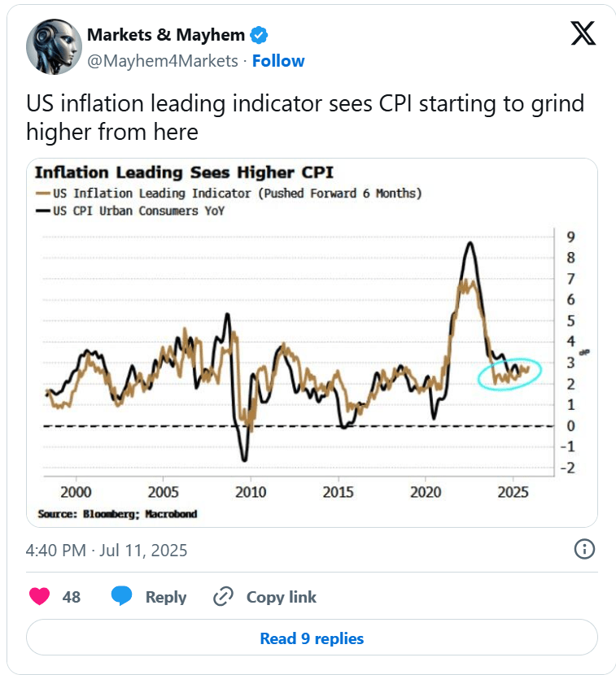Click the pink heart like icon

[x=39, y=596]
